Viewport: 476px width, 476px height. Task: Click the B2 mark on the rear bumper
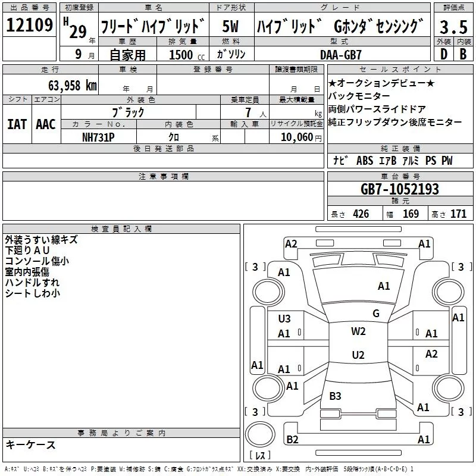coord(292,439)
